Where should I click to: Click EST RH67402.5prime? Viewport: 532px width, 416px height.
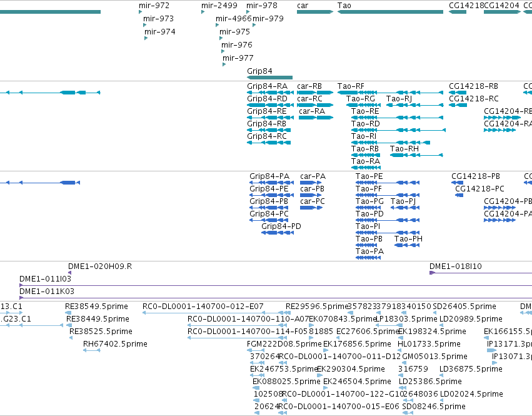[92, 350]
